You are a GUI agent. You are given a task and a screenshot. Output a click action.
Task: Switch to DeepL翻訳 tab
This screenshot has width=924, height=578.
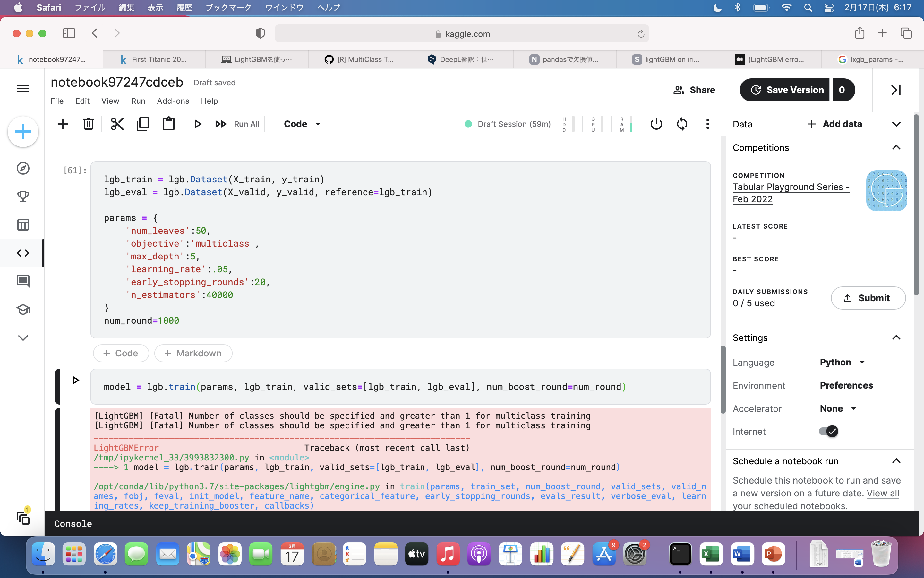pyautogui.click(x=462, y=59)
